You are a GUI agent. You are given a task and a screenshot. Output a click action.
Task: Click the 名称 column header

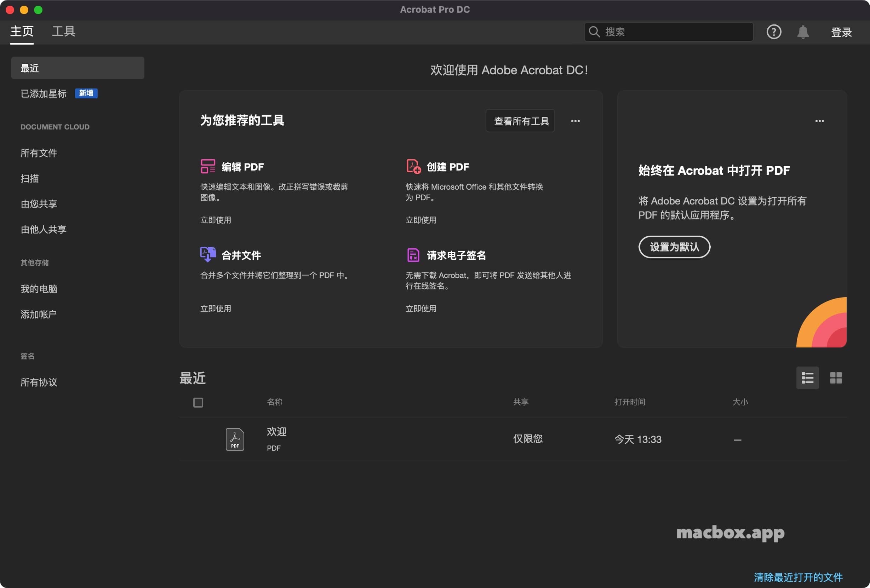point(274,402)
